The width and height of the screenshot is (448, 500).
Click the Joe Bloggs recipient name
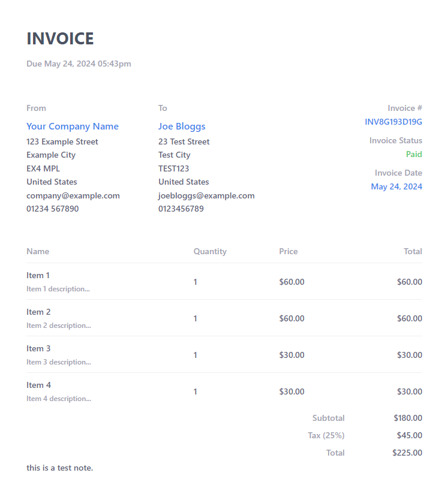(182, 126)
